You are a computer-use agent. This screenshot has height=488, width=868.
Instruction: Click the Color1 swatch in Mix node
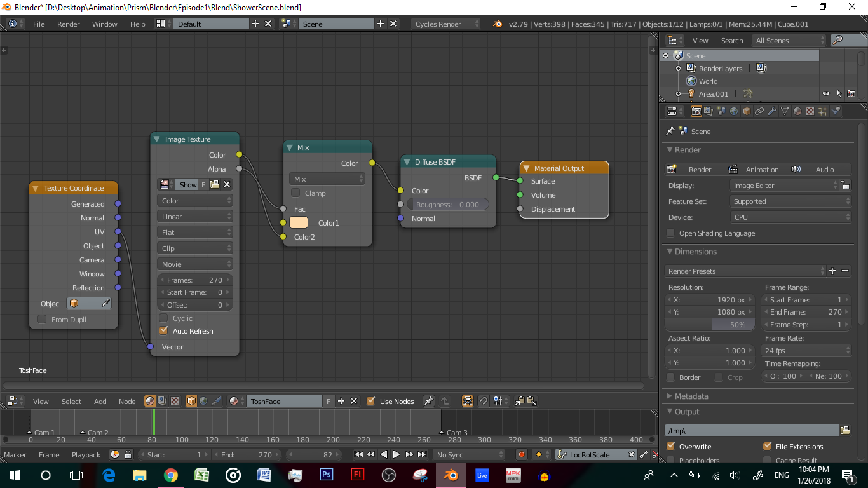tap(299, 222)
